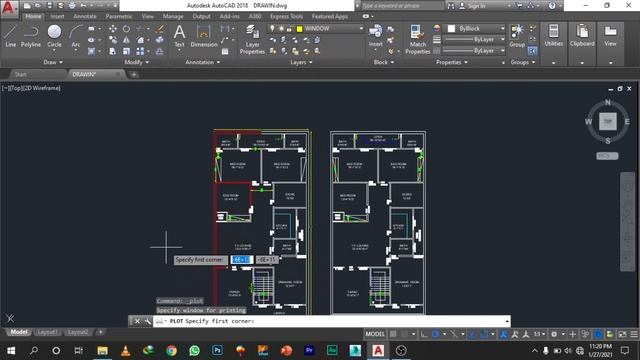Viewport: 640px width, 360px height.
Task: Click the WCS label under ViewCube
Action: tap(607, 156)
